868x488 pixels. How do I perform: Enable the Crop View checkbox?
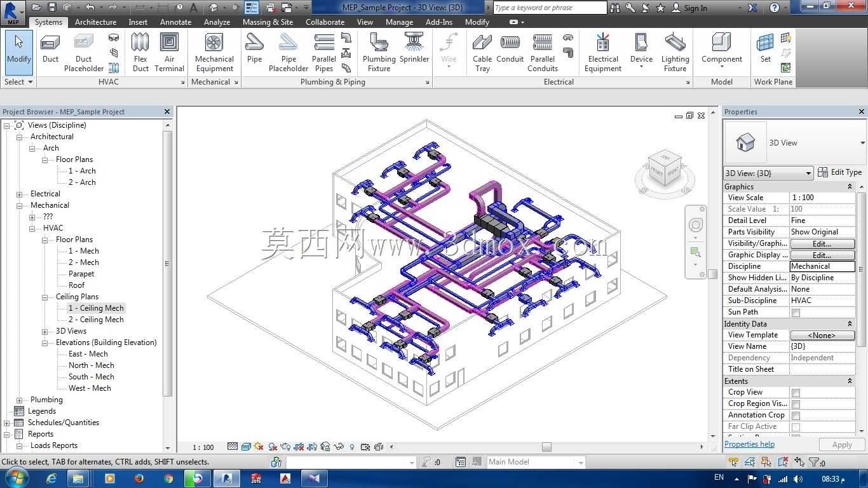(x=796, y=393)
